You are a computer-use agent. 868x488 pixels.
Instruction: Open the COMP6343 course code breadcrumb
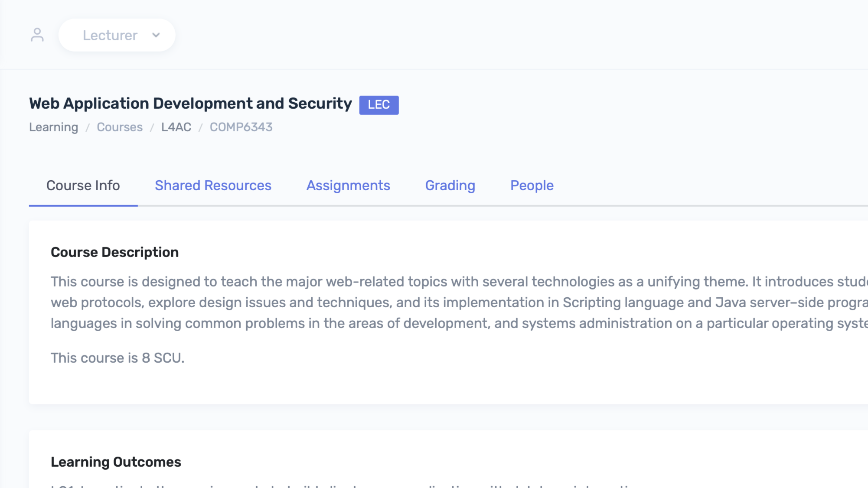pyautogui.click(x=241, y=127)
